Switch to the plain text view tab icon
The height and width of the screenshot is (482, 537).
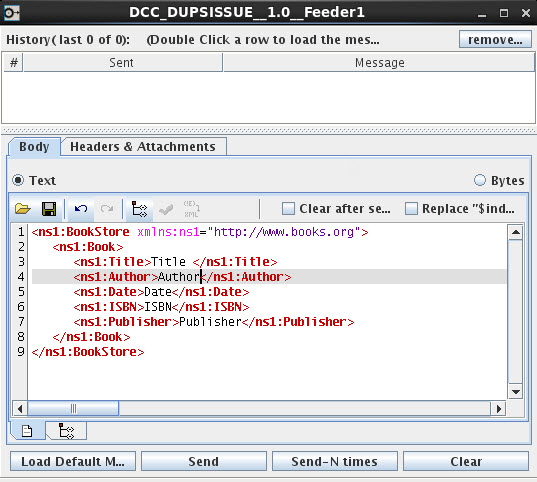[27, 431]
